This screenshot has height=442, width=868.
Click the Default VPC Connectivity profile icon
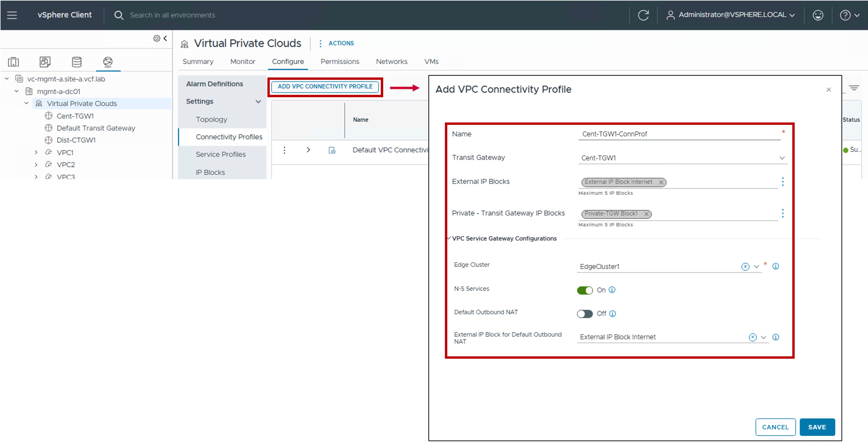coord(332,150)
